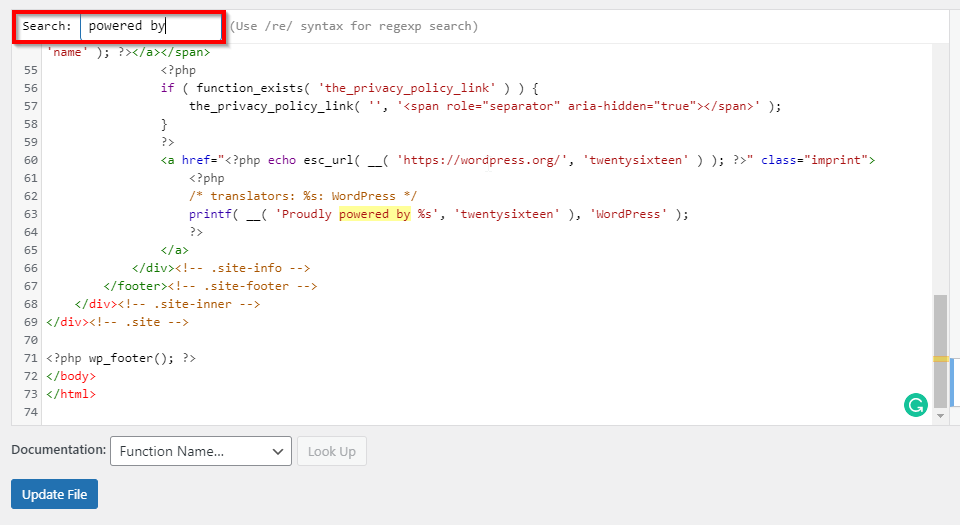The image size is (960, 525).
Task: Click the Search field containing 'powered by'
Action: click(151, 26)
